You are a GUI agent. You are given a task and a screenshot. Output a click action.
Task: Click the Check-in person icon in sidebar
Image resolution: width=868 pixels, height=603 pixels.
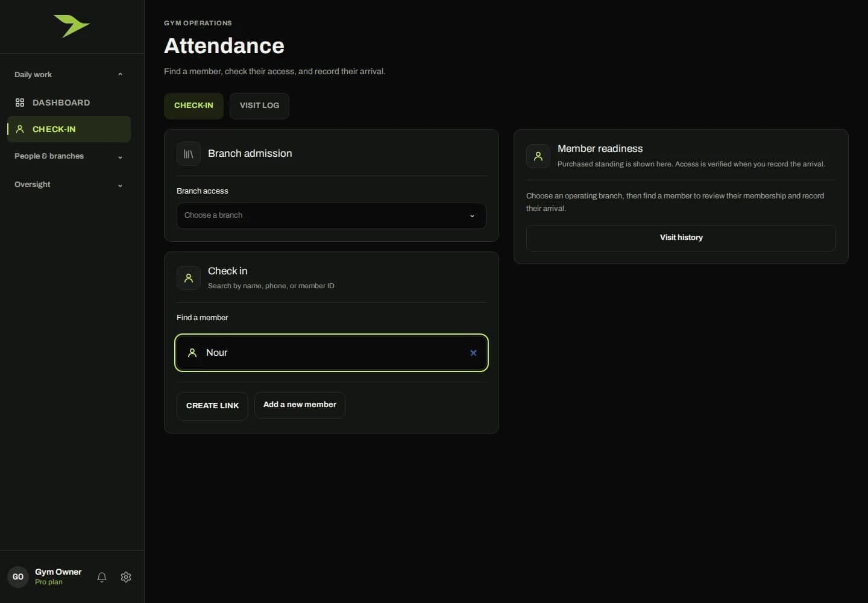20,129
